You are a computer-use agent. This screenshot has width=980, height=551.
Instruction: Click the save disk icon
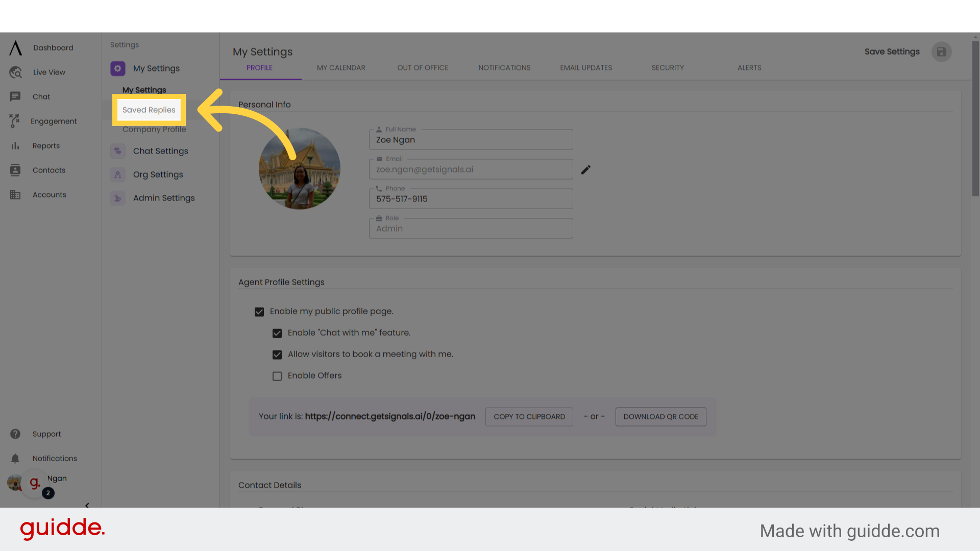click(x=942, y=52)
